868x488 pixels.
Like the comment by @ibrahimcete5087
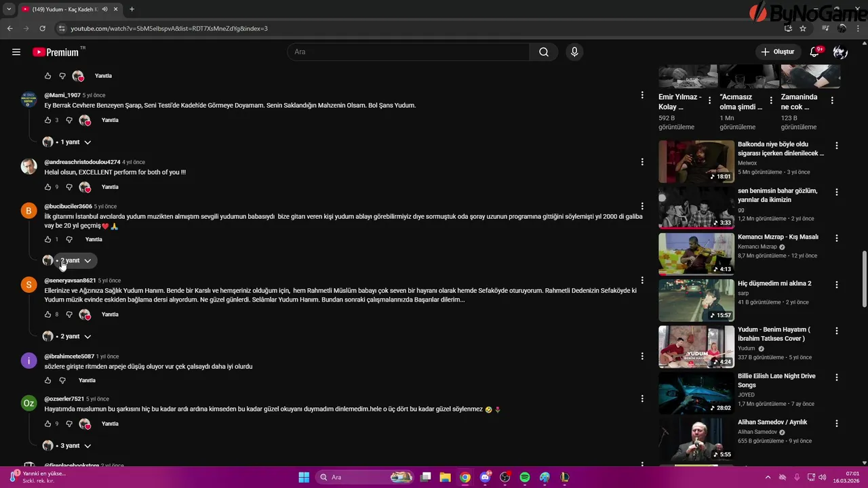47,380
